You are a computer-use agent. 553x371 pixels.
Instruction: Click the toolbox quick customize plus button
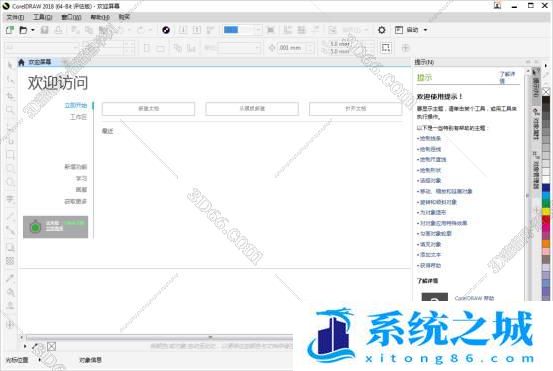click(x=10, y=324)
